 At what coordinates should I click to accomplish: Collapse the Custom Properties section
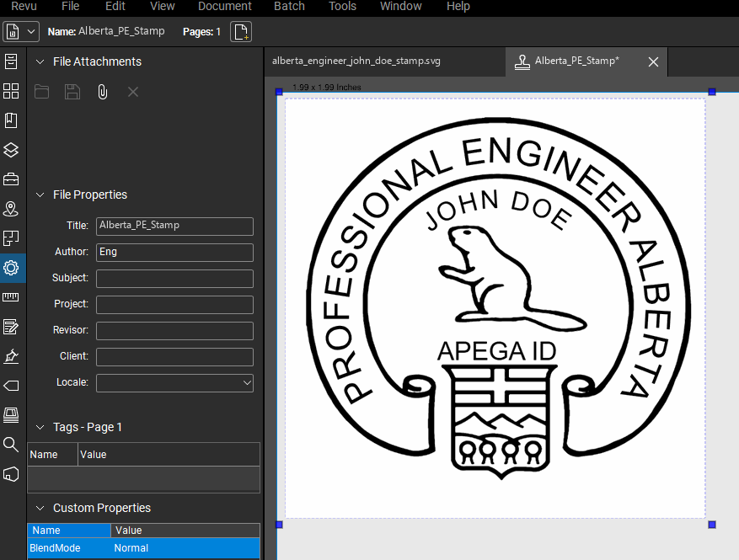point(40,508)
